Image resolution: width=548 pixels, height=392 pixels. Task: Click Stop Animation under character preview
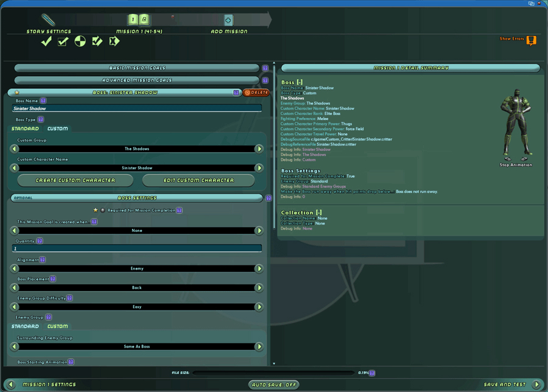(516, 165)
